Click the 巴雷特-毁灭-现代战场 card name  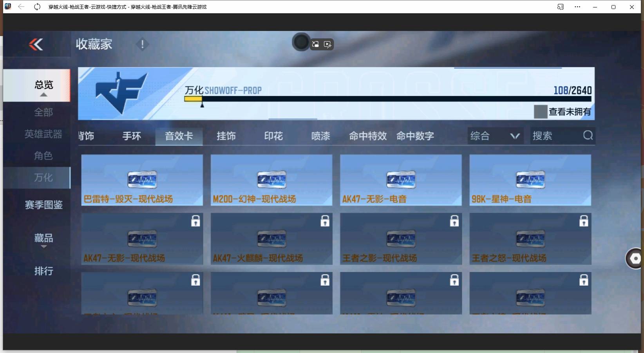pyautogui.click(x=128, y=199)
